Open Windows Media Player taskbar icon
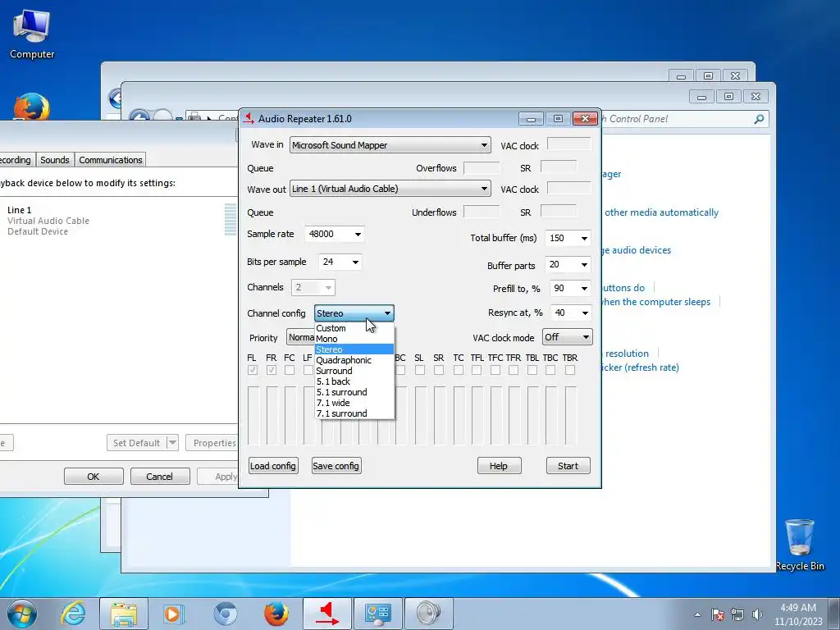The image size is (840, 630). tap(173, 614)
